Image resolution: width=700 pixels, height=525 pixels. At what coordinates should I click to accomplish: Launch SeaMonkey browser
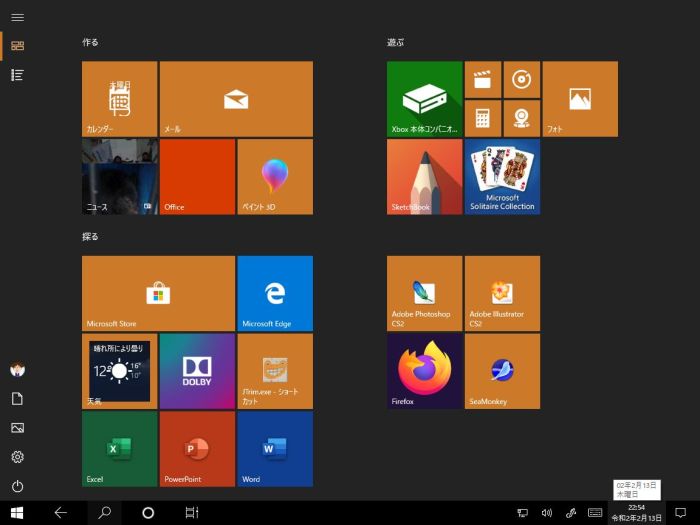coord(502,371)
